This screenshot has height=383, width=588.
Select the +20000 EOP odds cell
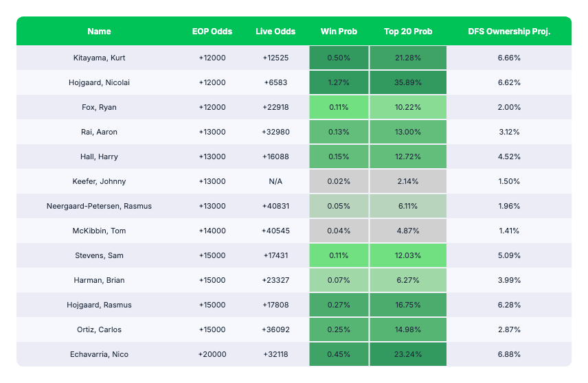pos(212,354)
